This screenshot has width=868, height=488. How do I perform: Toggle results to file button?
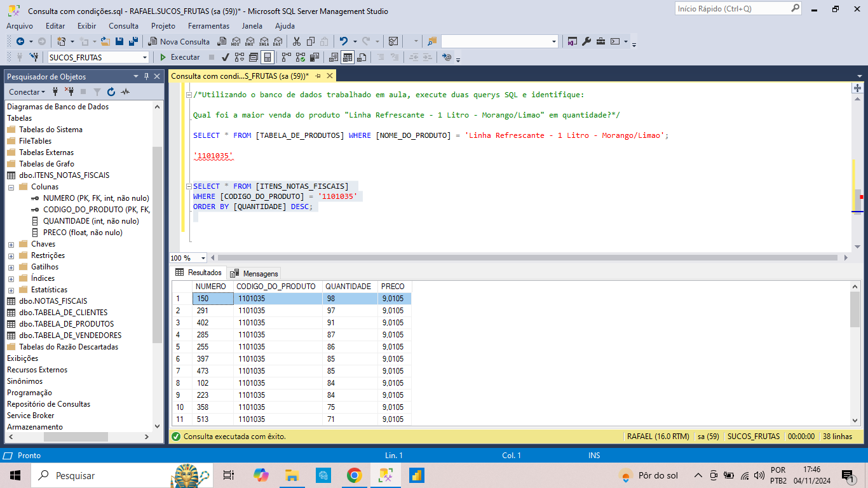[x=362, y=57]
